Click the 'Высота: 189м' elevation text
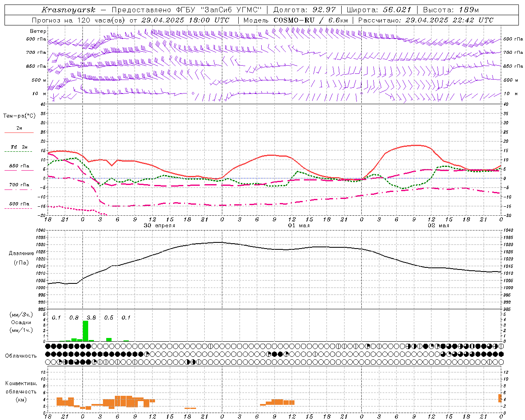This screenshot has width=525, height=420. tap(451, 10)
